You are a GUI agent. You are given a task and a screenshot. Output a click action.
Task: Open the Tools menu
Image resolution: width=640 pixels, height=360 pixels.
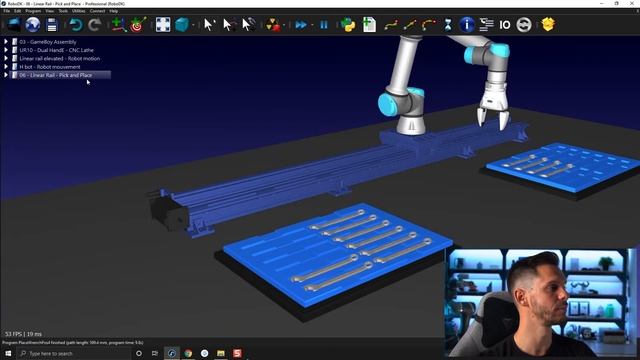click(x=63, y=11)
